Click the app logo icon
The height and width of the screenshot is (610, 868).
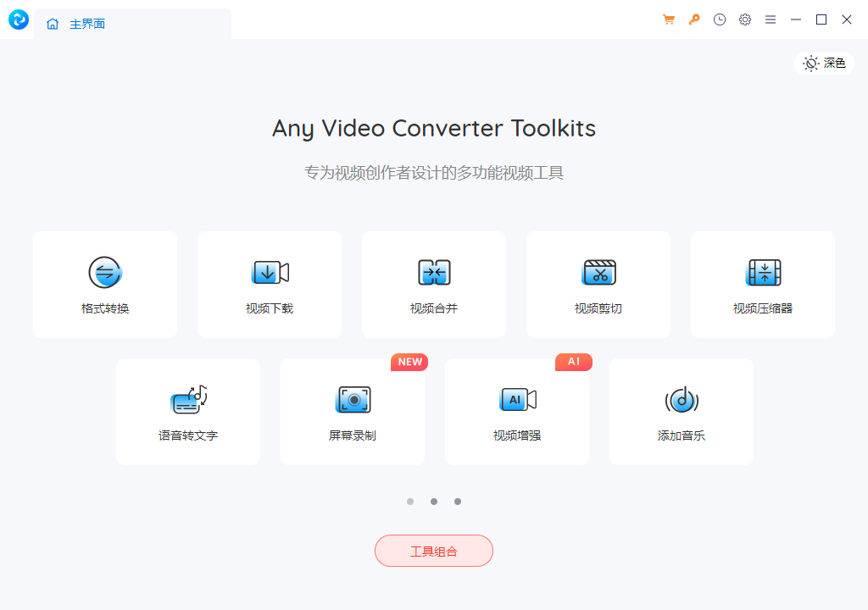pos(19,20)
